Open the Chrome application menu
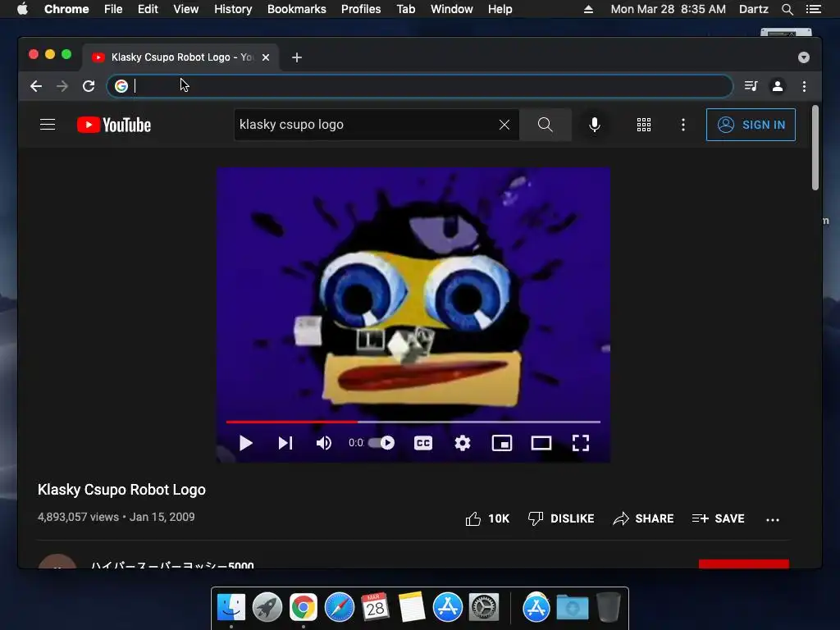This screenshot has width=840, height=630. (66, 9)
